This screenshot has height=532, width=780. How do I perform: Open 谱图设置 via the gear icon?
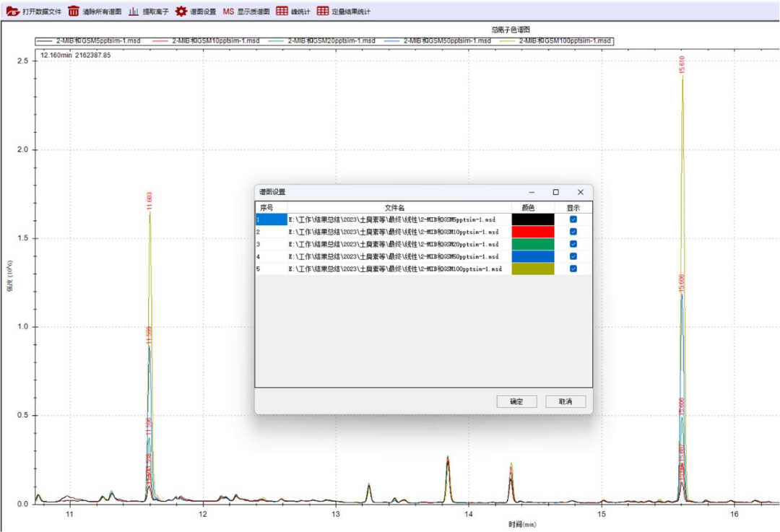[x=181, y=12]
